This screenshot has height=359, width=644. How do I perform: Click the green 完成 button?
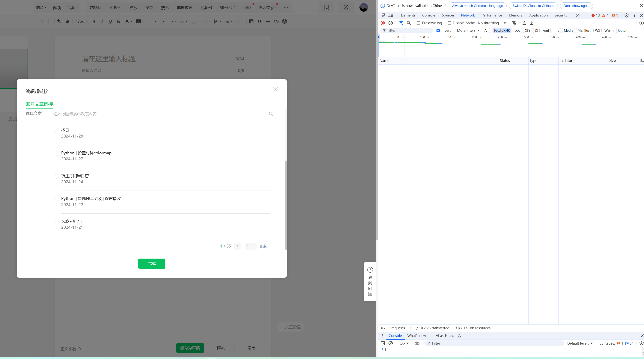(151, 263)
